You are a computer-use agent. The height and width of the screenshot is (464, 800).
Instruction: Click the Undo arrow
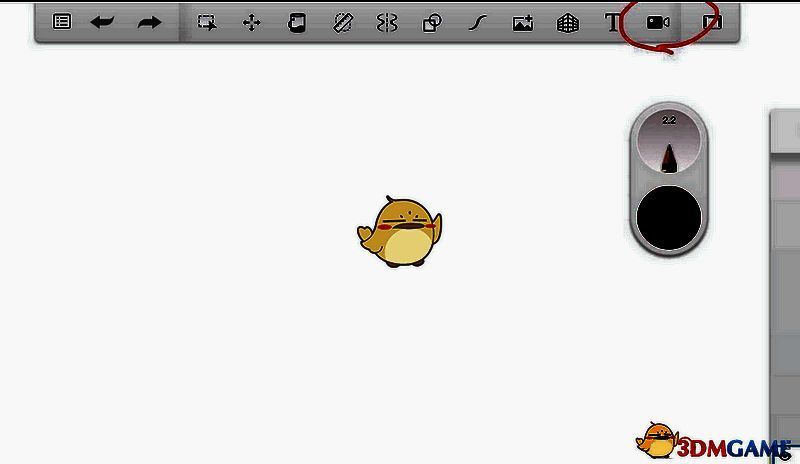[x=102, y=21]
